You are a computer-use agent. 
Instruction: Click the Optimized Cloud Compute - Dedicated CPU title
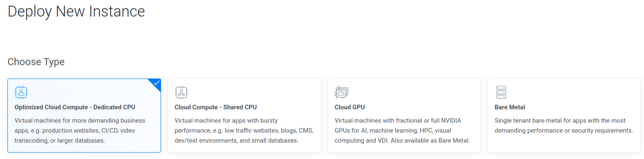pyautogui.click(x=75, y=107)
